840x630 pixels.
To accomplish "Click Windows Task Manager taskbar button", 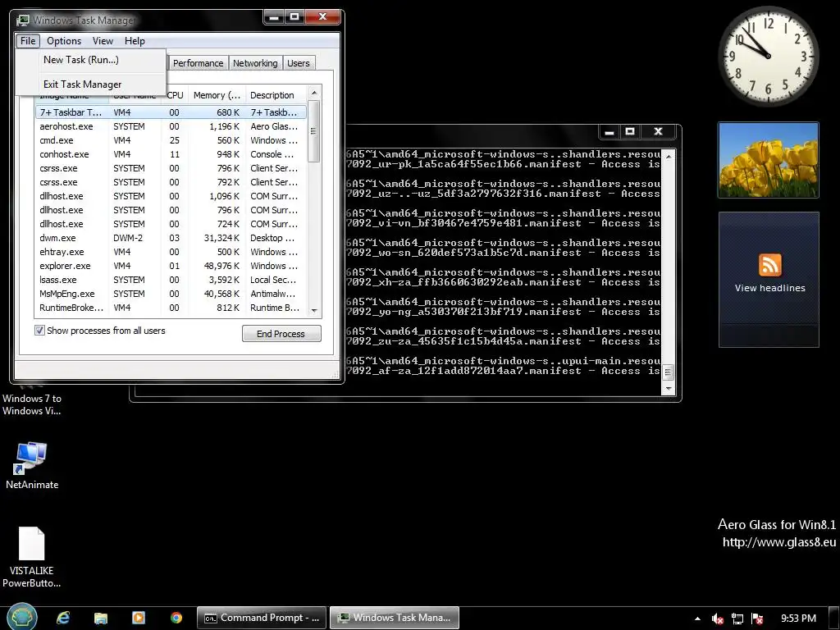I will click(395, 618).
